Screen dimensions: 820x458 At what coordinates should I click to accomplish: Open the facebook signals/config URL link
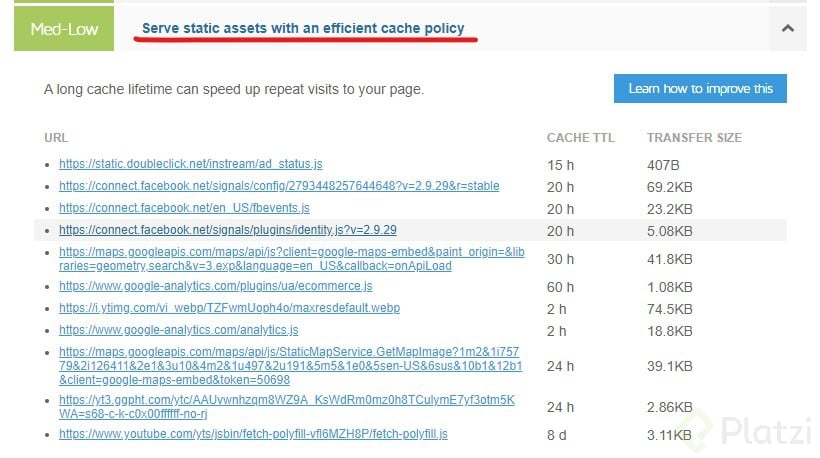[x=279, y=186]
